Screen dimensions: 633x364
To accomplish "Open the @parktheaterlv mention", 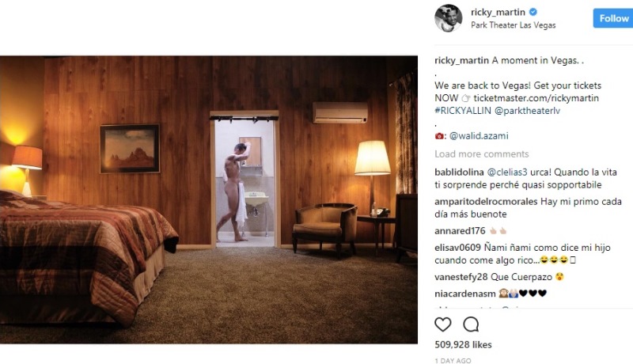I will point(527,111).
